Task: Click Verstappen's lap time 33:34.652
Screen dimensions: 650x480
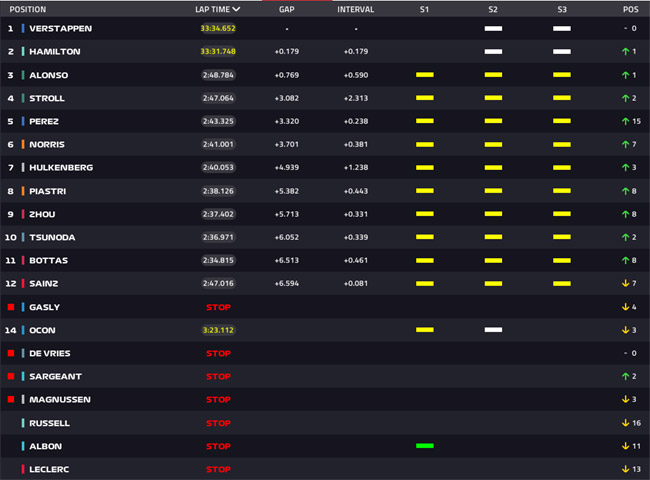Action: 218,28
